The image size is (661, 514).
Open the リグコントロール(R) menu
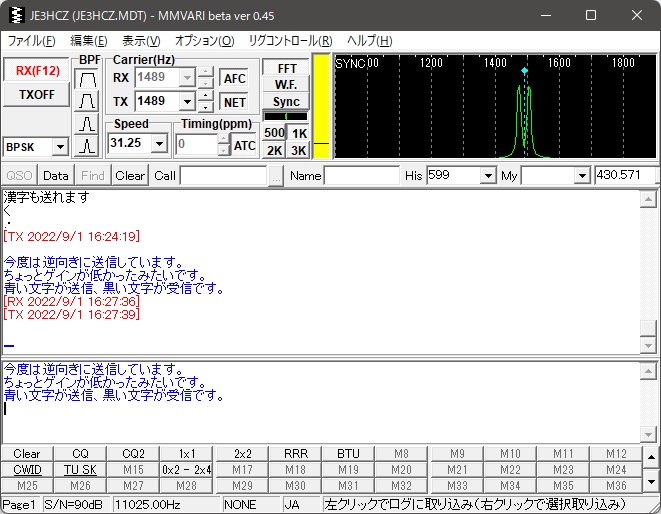pyautogui.click(x=290, y=41)
